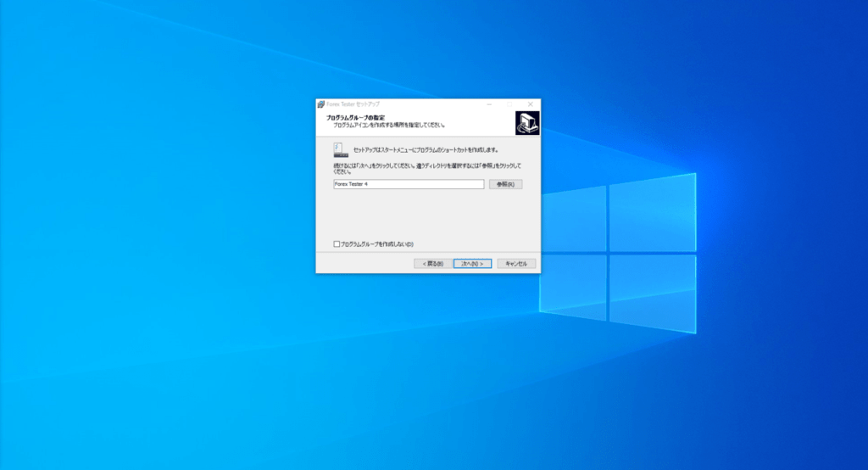Go back with the 戻る(B) button
The width and height of the screenshot is (868, 470).
coord(432,264)
